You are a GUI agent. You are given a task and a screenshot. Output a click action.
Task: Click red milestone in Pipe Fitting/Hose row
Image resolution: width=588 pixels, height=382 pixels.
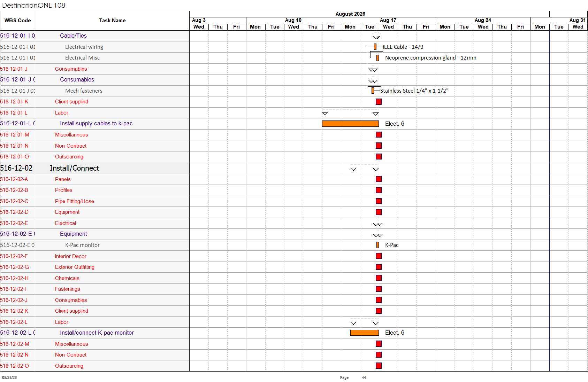click(379, 201)
